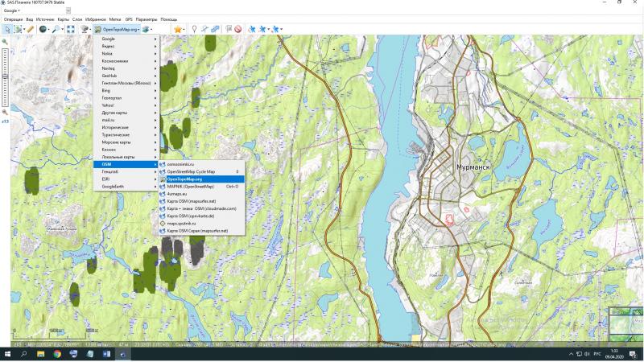Click the second GPS satellite track icon

tap(263, 29)
